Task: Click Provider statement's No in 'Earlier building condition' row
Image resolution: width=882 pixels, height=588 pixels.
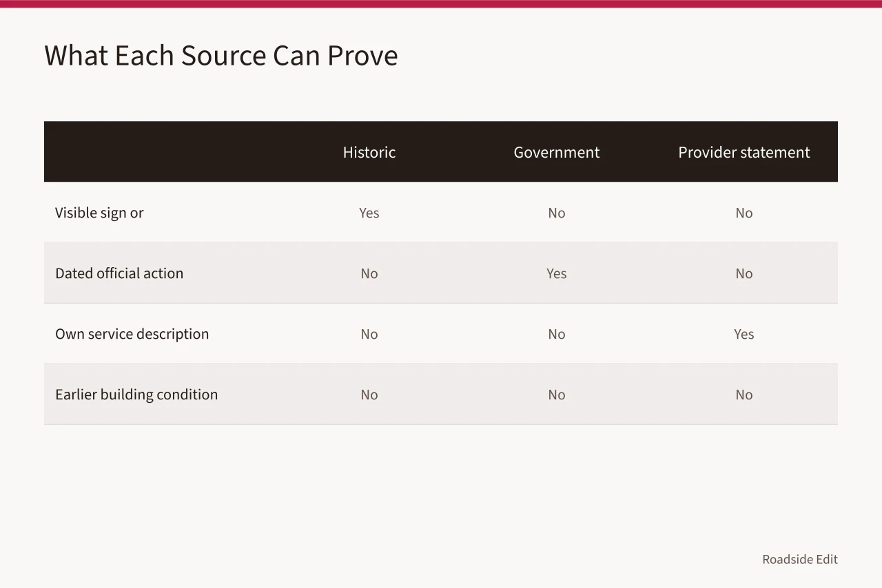Action: tap(744, 395)
